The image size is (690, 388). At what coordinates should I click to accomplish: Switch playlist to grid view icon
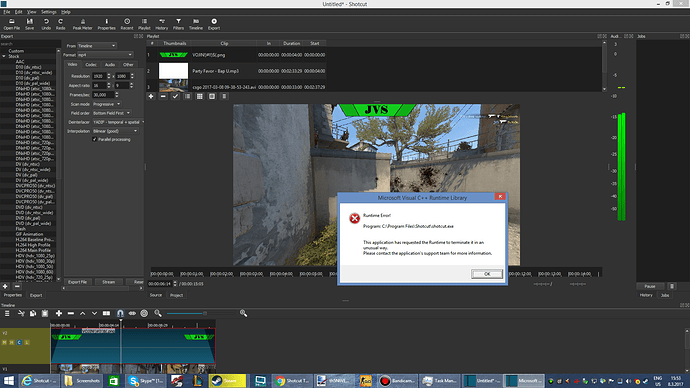[200, 96]
